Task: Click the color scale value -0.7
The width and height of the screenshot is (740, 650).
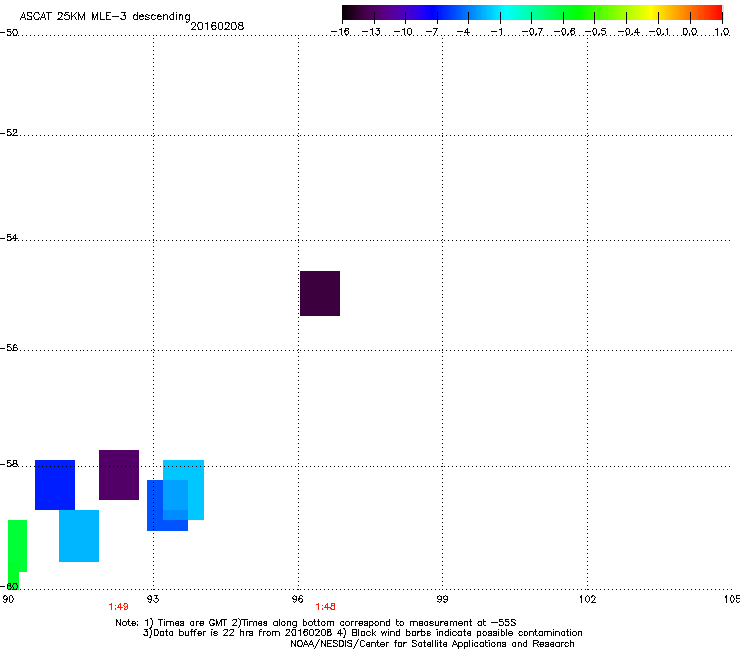Action: coord(533,32)
